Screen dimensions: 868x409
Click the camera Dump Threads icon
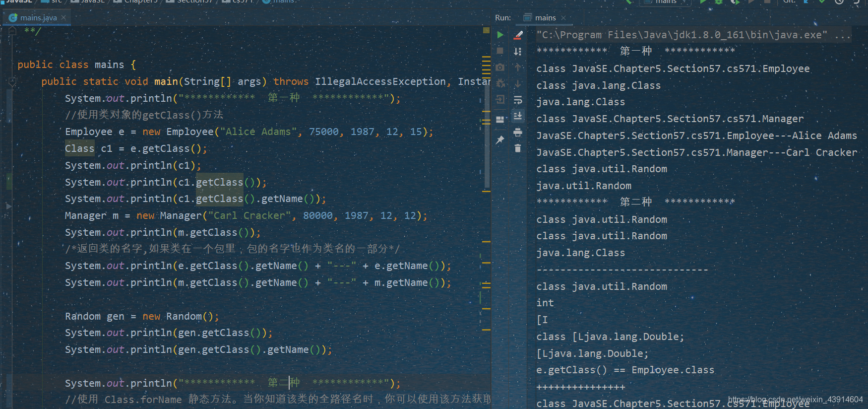pyautogui.click(x=500, y=67)
